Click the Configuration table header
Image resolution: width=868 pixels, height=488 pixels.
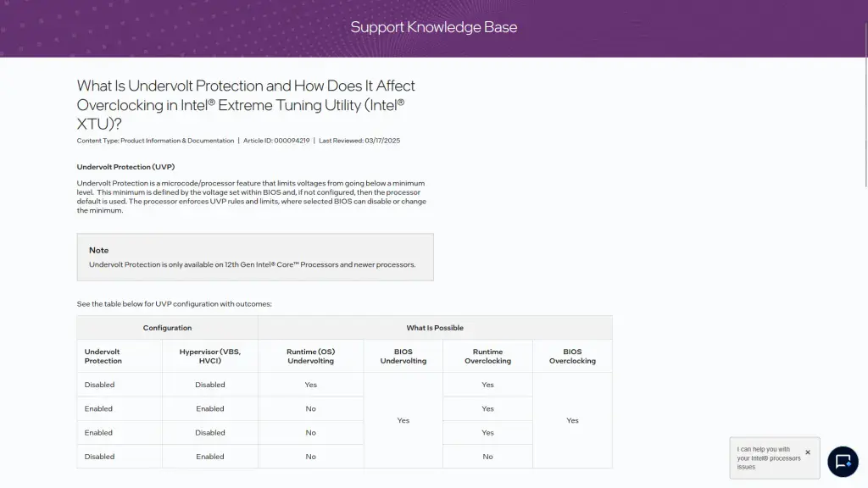click(x=167, y=328)
